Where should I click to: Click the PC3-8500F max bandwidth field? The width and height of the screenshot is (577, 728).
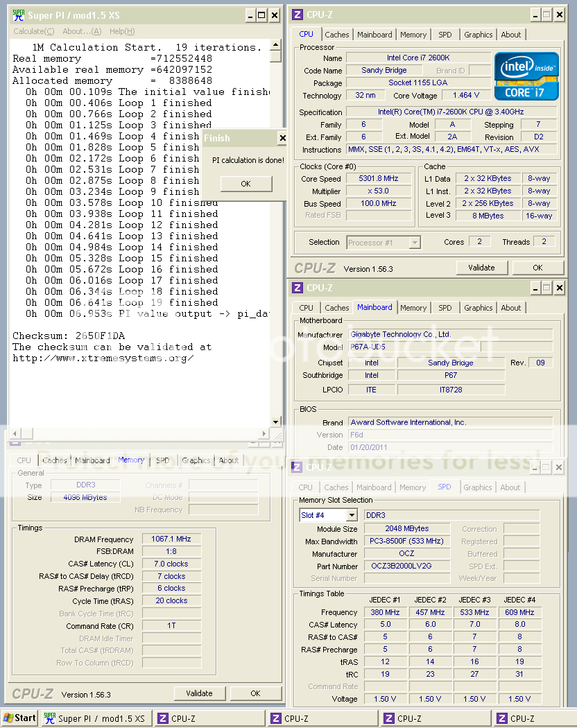pos(406,541)
